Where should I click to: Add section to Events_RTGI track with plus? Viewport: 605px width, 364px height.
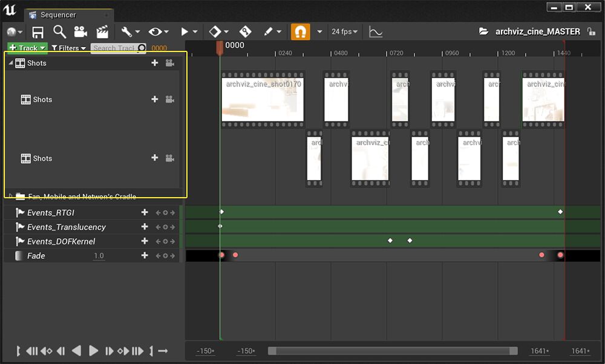145,212
